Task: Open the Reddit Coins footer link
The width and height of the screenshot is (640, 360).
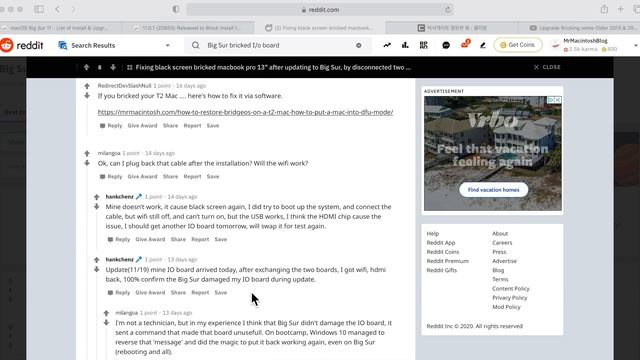Action: 443,252
